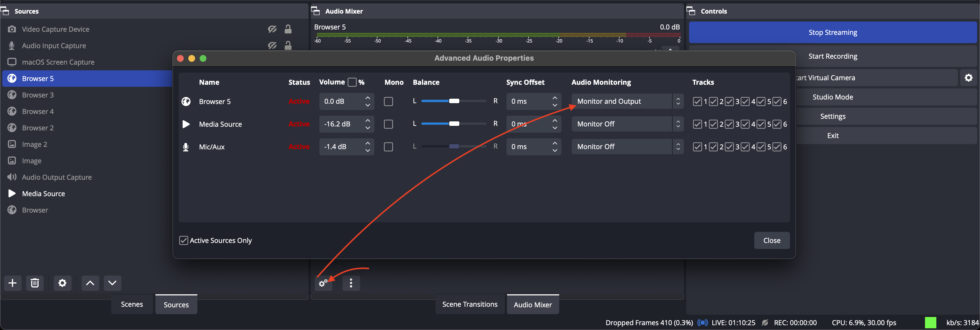Screen dimensions: 980x330
Task: Remove selected source with trash icon
Action: click(35, 283)
